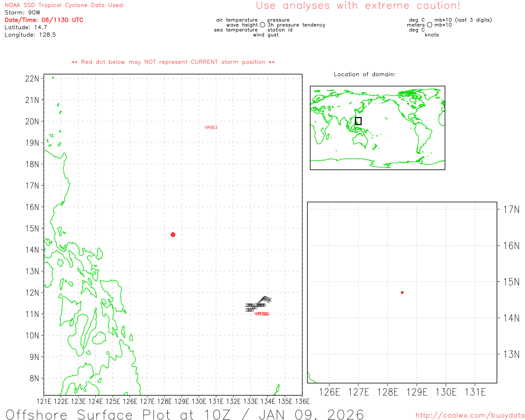Image resolution: width=525 pixels, height=420 pixels.
Task: Click the red dot in zoomed inset map
Action: (x=402, y=292)
